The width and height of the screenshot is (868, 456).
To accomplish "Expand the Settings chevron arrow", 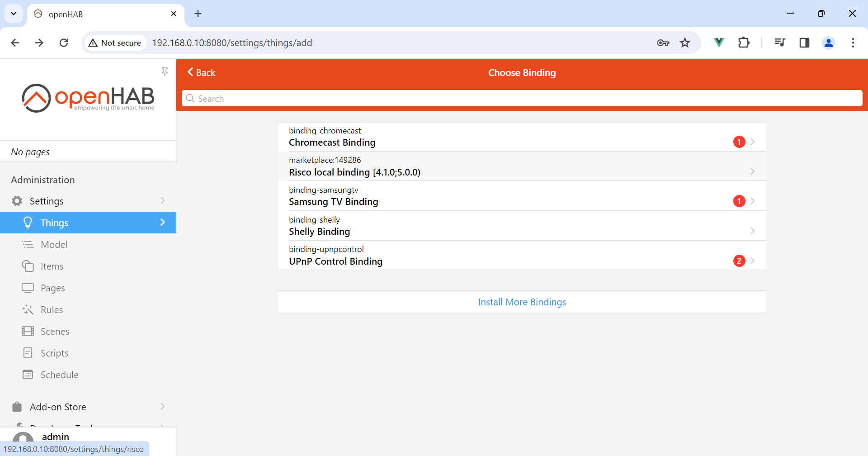I will point(163,200).
